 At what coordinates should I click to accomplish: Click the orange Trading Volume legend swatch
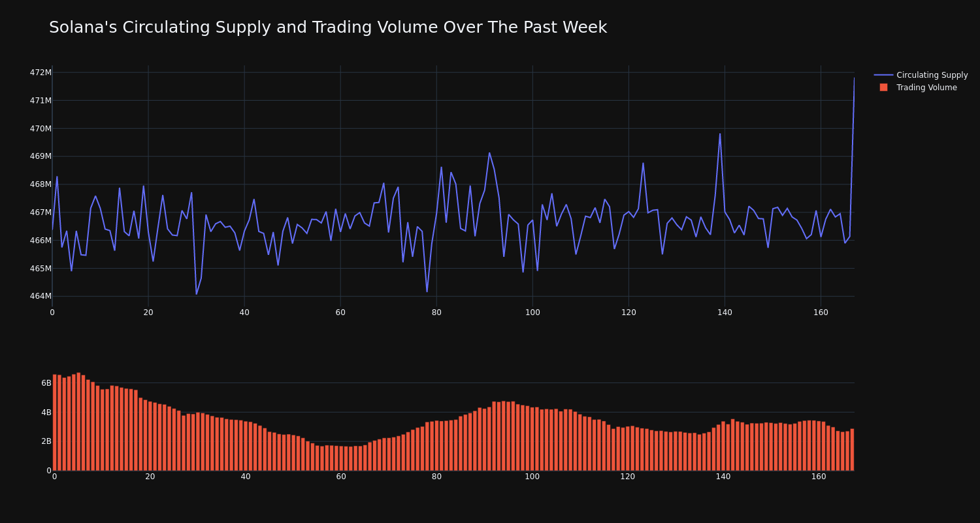[883, 88]
